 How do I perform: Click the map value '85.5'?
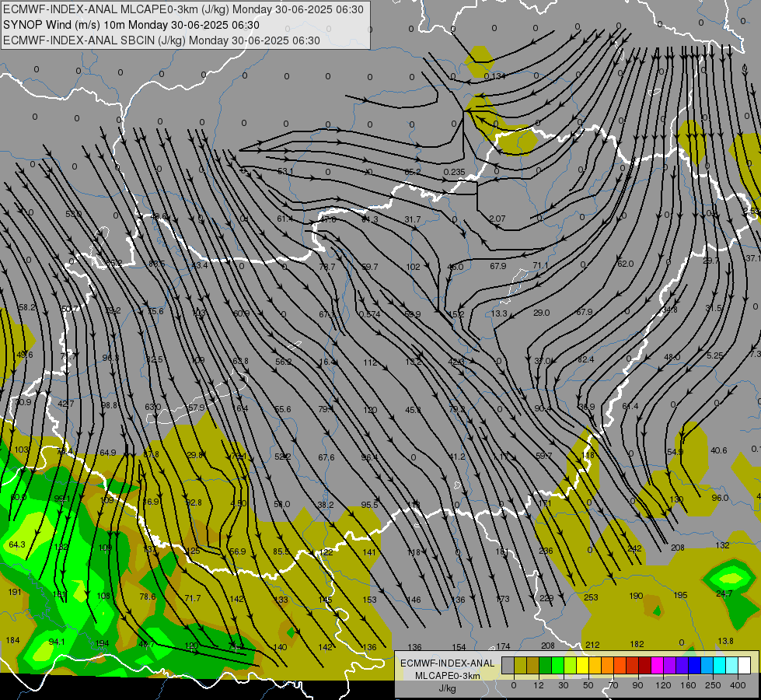(281, 551)
